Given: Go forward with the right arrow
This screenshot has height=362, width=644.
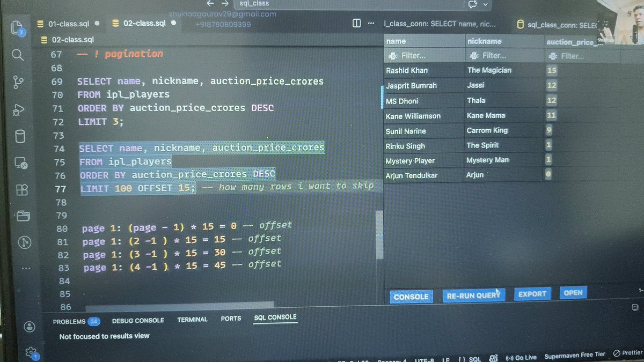Looking at the screenshot, I should (x=225, y=4).
